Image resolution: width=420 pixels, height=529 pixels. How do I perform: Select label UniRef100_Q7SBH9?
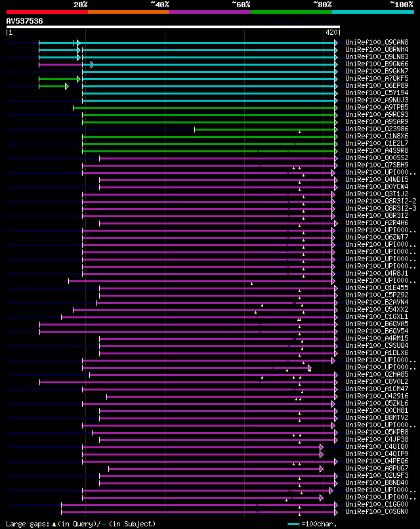pyautogui.click(x=377, y=165)
